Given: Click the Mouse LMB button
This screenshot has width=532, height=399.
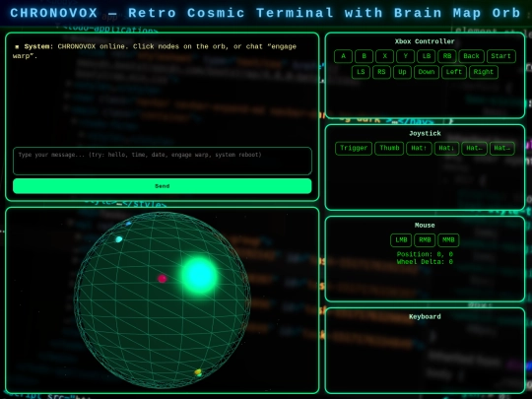Looking at the screenshot, I should (401, 240).
